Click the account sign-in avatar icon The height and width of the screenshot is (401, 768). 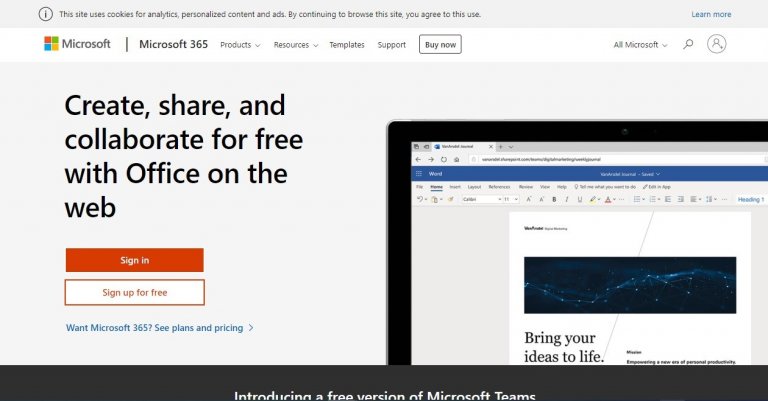coord(716,44)
